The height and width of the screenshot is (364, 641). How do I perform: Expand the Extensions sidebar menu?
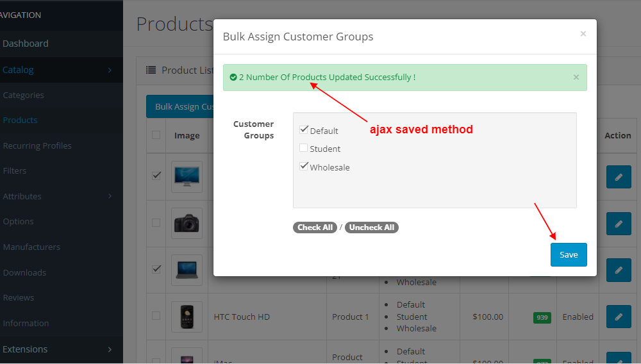coord(58,349)
